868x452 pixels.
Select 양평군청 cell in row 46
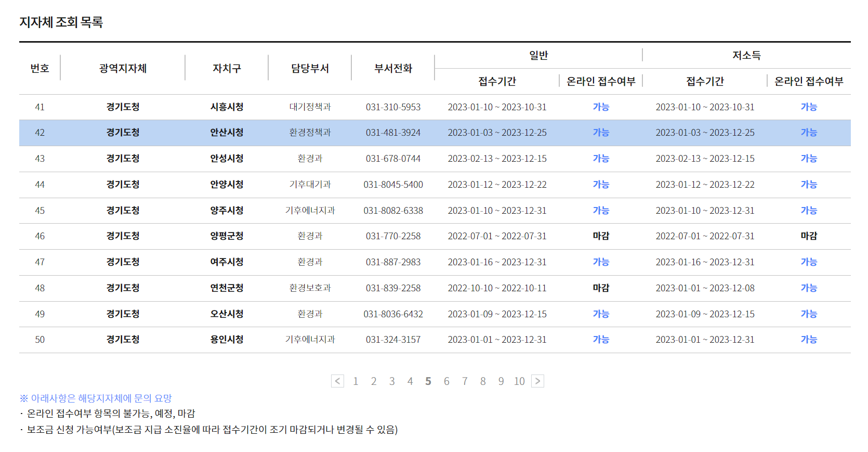(227, 236)
